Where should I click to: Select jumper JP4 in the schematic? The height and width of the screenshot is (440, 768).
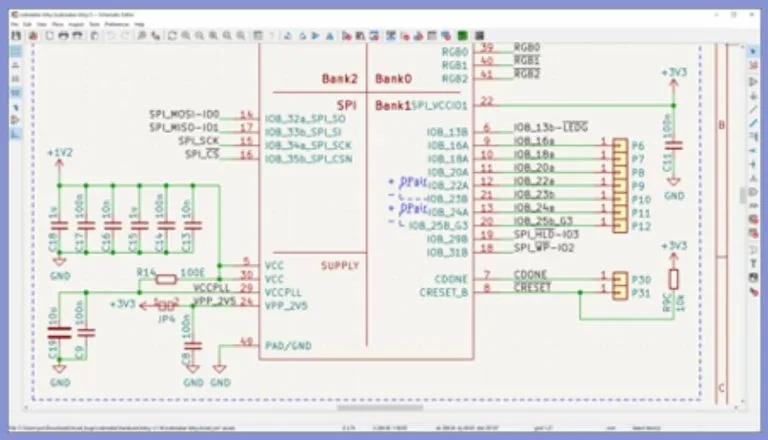point(167,306)
